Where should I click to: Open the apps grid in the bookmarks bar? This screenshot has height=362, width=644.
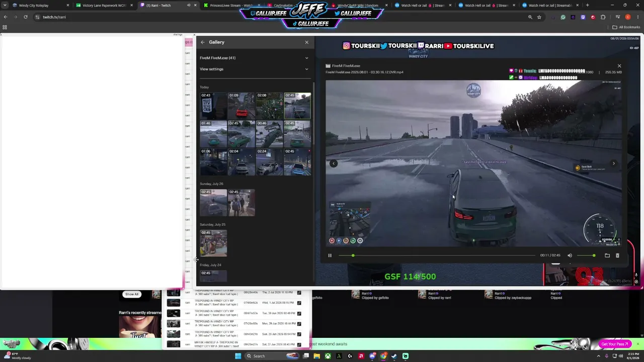(5, 27)
